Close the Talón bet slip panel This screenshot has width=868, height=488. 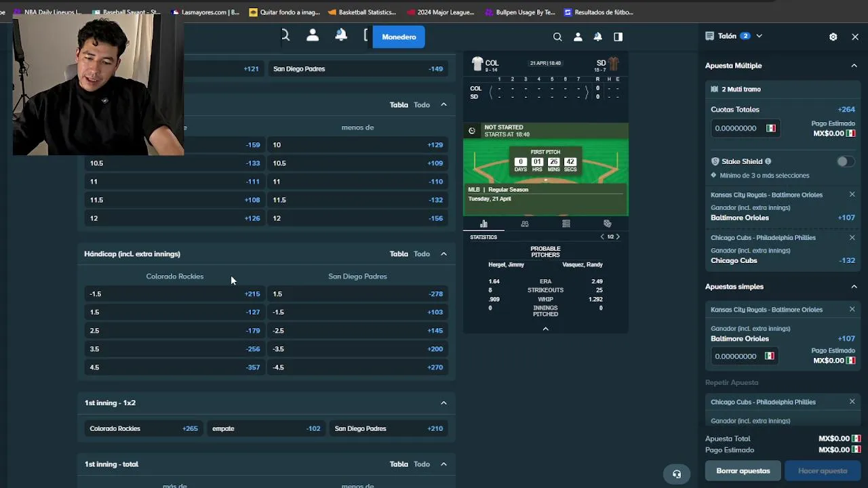point(855,37)
